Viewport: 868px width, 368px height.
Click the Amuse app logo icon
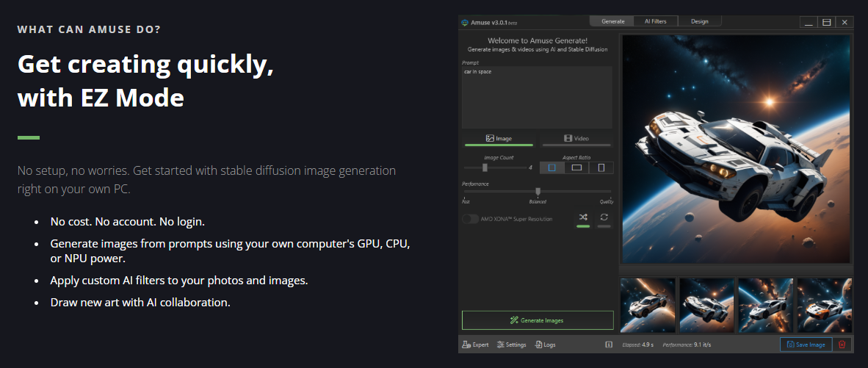point(465,22)
